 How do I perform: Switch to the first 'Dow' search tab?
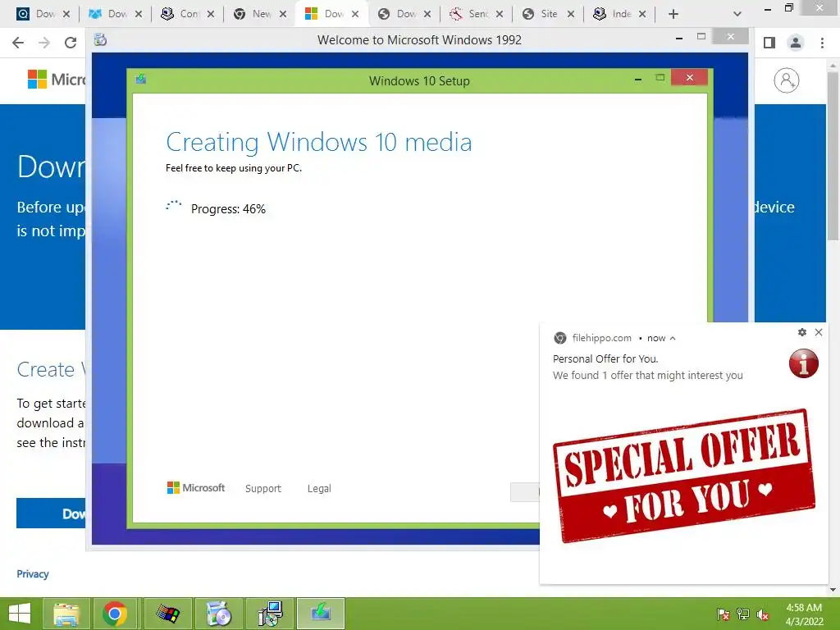(45, 14)
